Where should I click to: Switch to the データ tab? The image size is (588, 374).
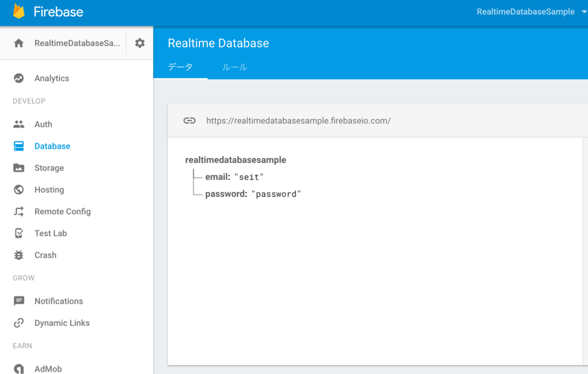[180, 67]
